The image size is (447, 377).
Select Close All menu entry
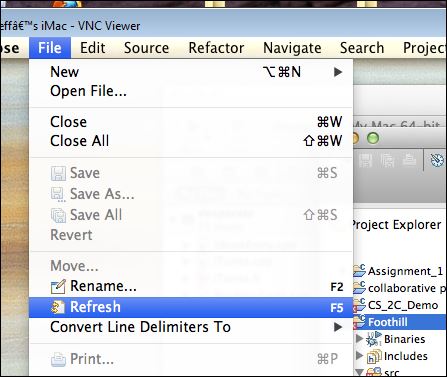[x=80, y=141]
